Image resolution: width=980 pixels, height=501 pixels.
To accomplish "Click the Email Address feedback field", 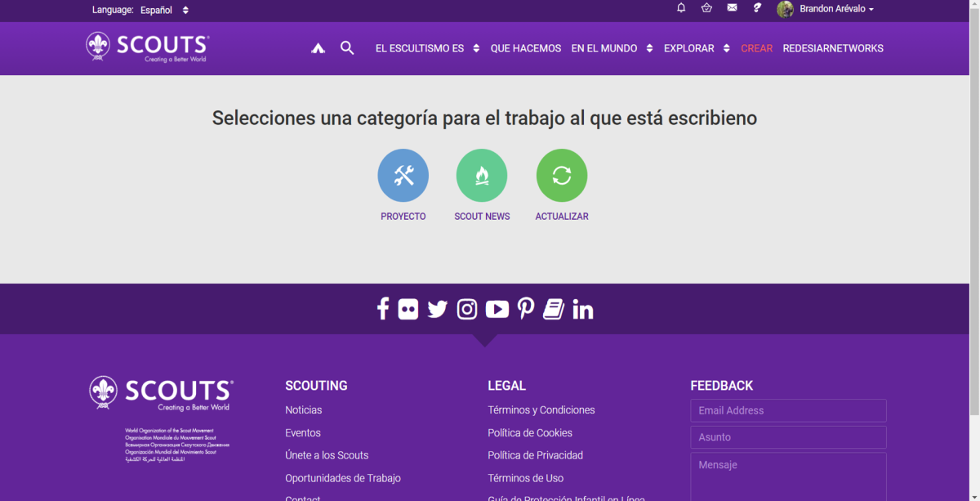I will (x=787, y=410).
